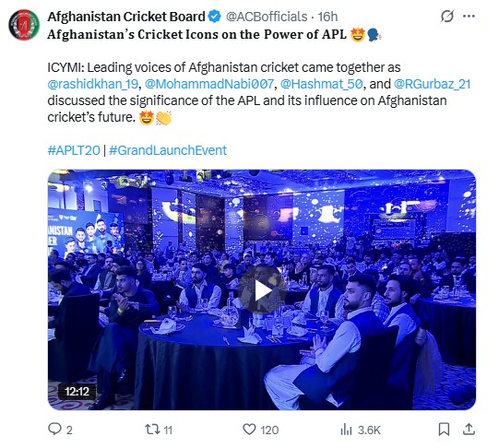Visit @Hashmat_50 profile mention

(322, 84)
